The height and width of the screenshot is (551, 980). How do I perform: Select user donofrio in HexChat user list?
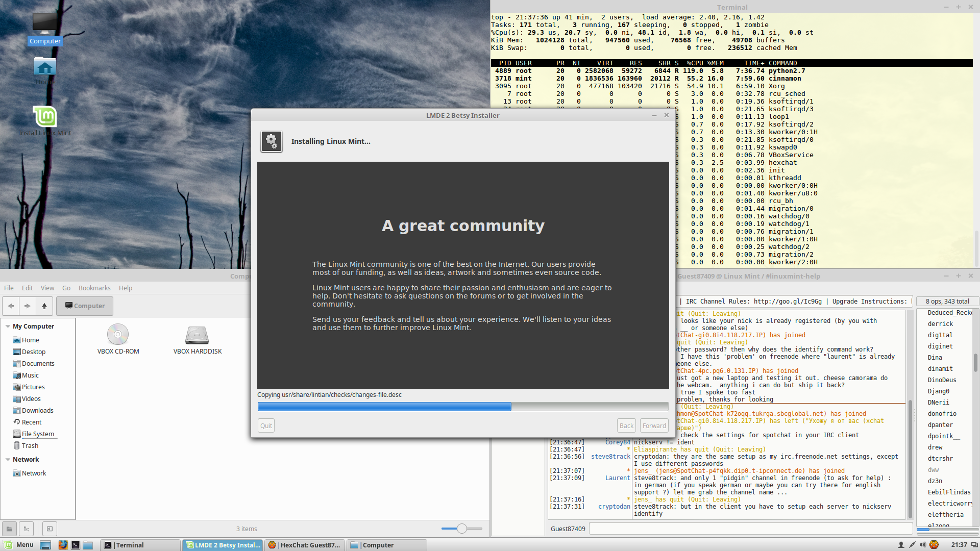[x=942, y=414]
